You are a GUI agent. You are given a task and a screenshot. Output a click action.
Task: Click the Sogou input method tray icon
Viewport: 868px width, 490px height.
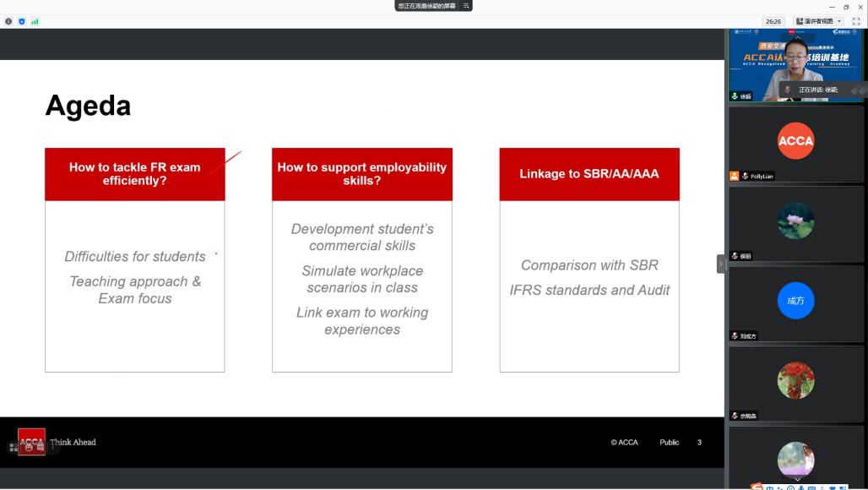pos(757,487)
